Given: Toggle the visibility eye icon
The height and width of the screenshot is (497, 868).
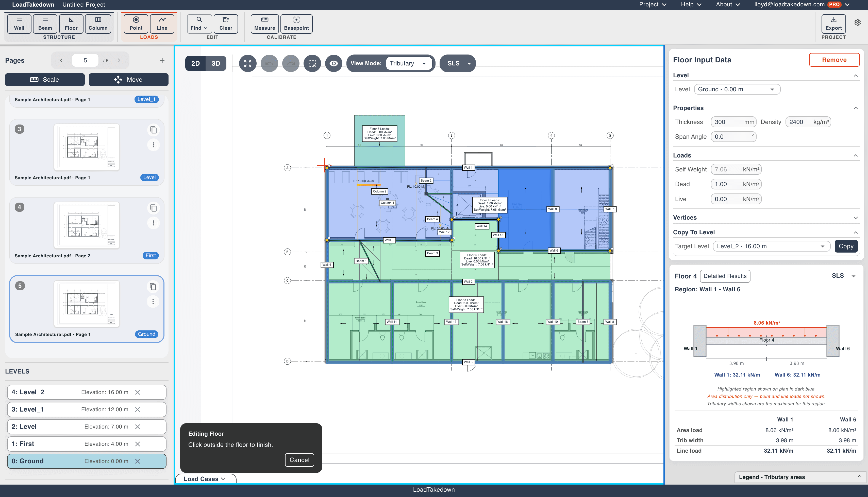Looking at the screenshot, I should pos(334,63).
